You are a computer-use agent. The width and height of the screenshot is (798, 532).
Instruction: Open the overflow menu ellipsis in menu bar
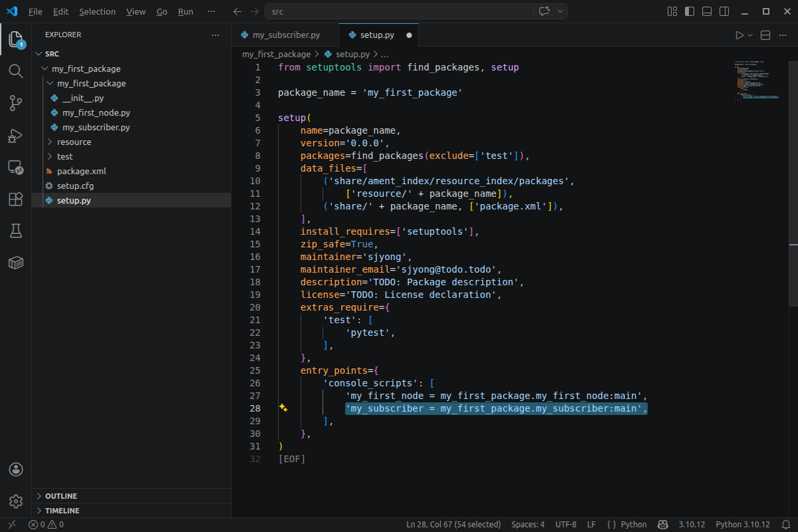(x=211, y=11)
